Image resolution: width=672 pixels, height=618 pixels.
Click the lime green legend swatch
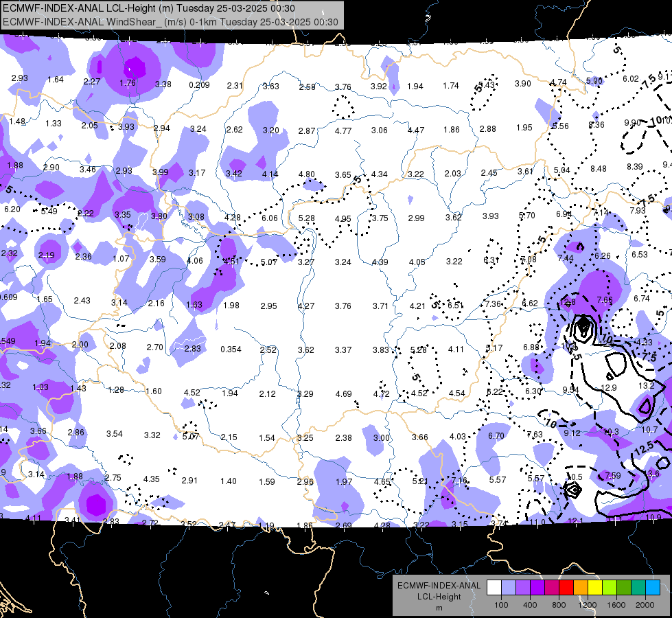(610, 588)
